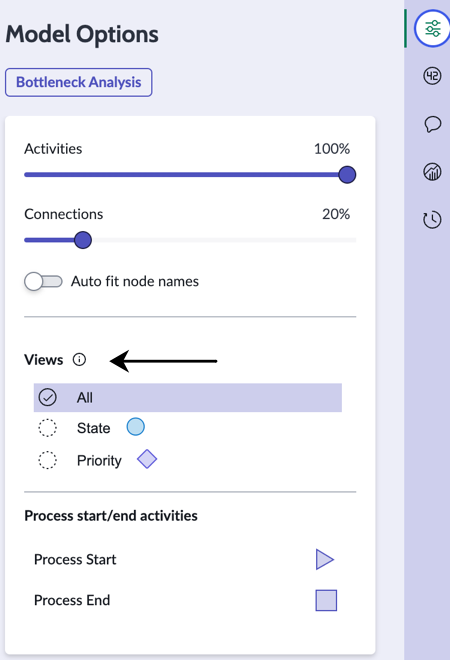
Task: Toggle Auto fit node names switch
Action: click(43, 281)
